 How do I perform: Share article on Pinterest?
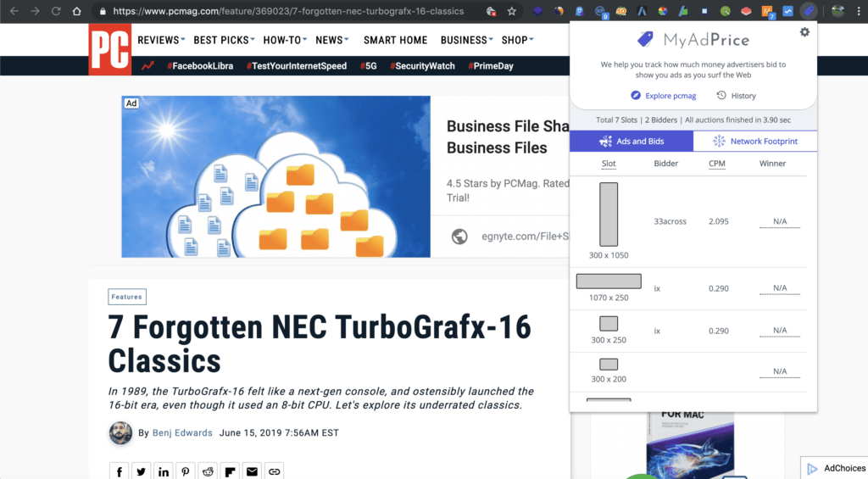[x=186, y=471]
